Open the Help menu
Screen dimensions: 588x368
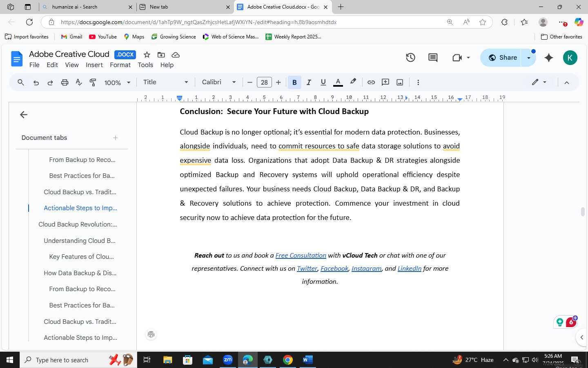167,65
